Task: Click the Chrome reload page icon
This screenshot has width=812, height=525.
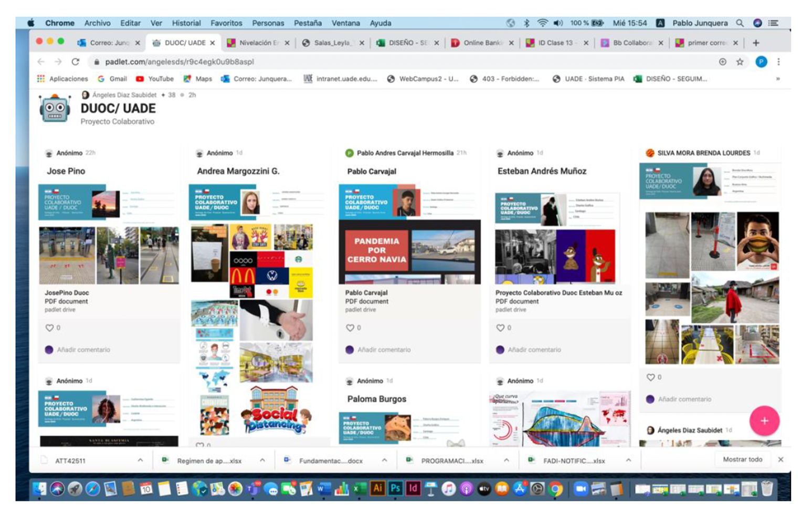Action: click(x=76, y=62)
